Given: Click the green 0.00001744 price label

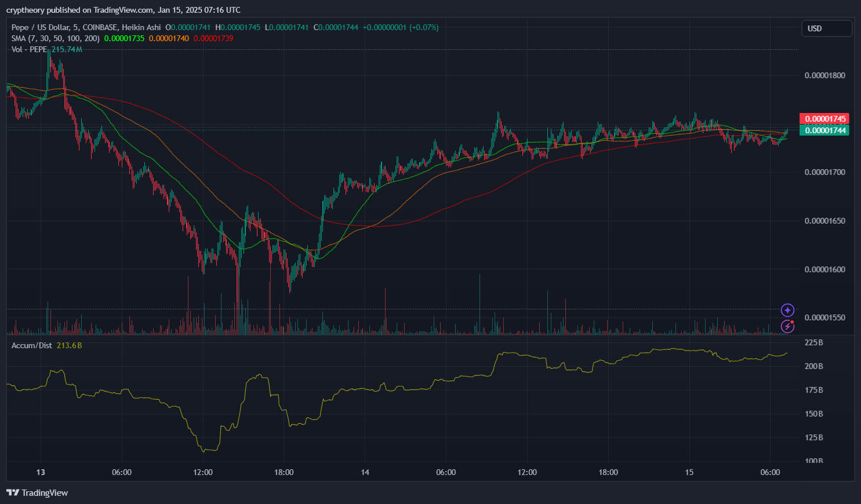Looking at the screenshot, I should [x=824, y=130].
